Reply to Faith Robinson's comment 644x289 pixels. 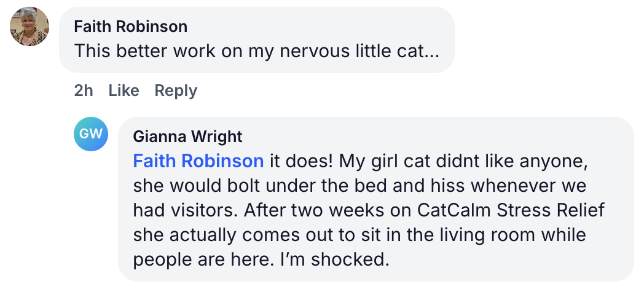[176, 91]
